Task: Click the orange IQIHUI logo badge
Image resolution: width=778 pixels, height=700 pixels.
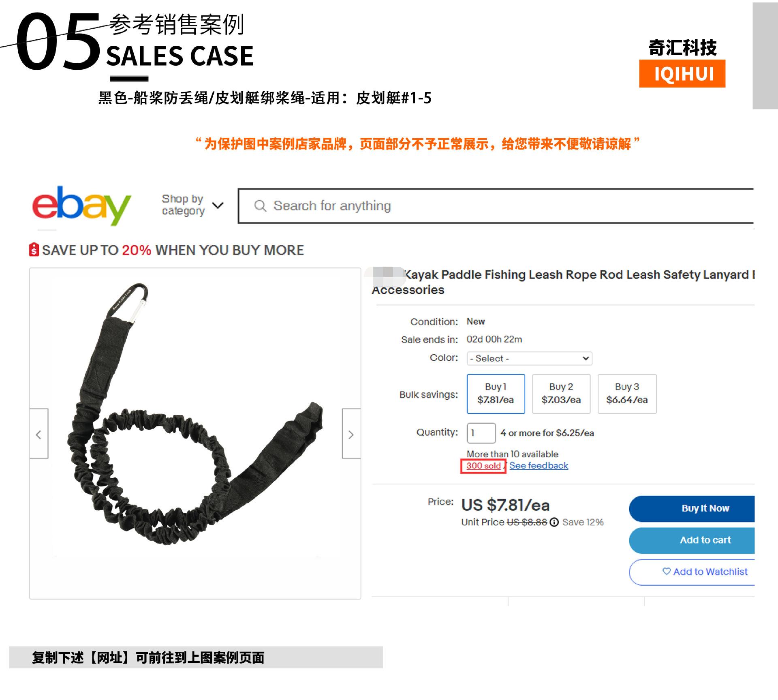Action: coord(682,73)
